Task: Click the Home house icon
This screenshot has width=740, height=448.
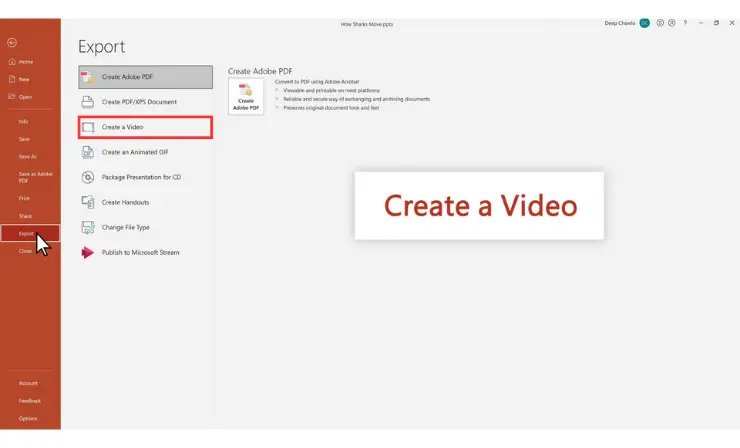Action: (x=12, y=62)
